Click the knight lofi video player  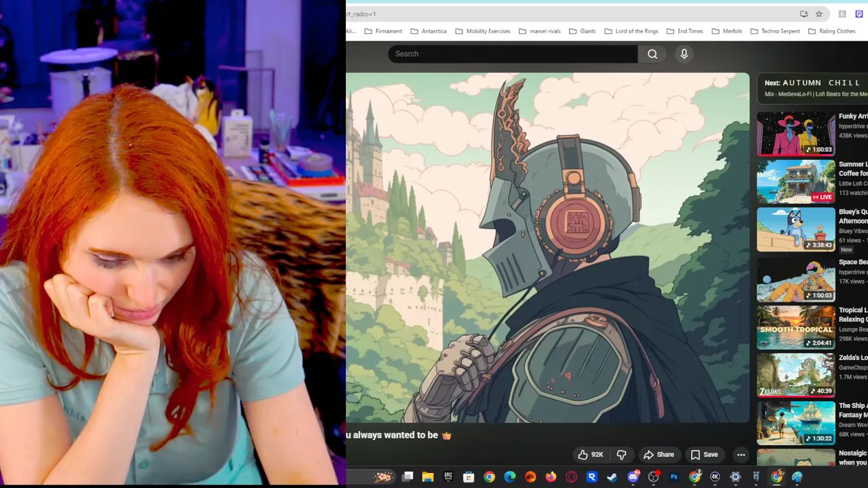[x=547, y=247]
